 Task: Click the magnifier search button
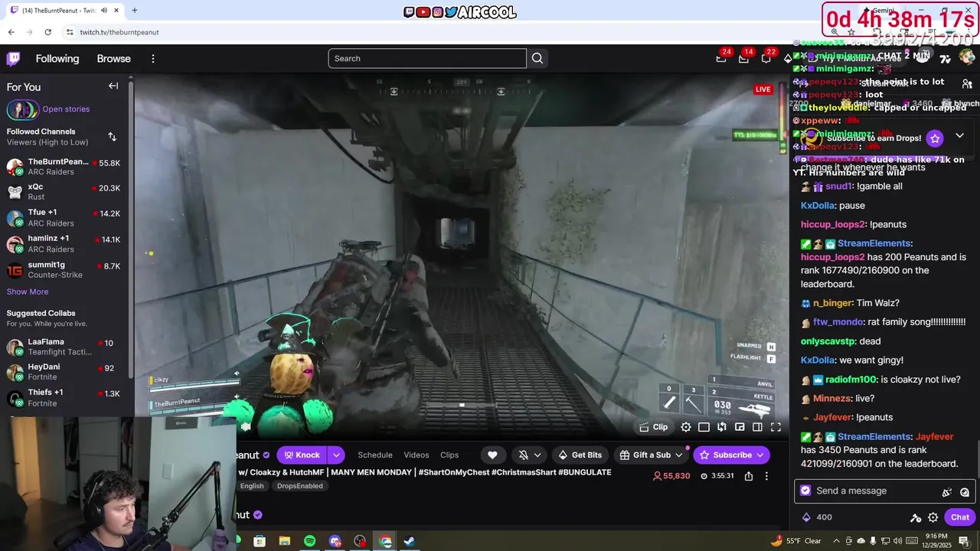click(537, 58)
